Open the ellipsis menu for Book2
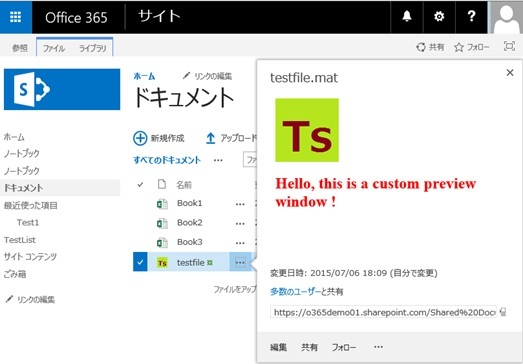The height and width of the screenshot is (364, 523). [240, 223]
